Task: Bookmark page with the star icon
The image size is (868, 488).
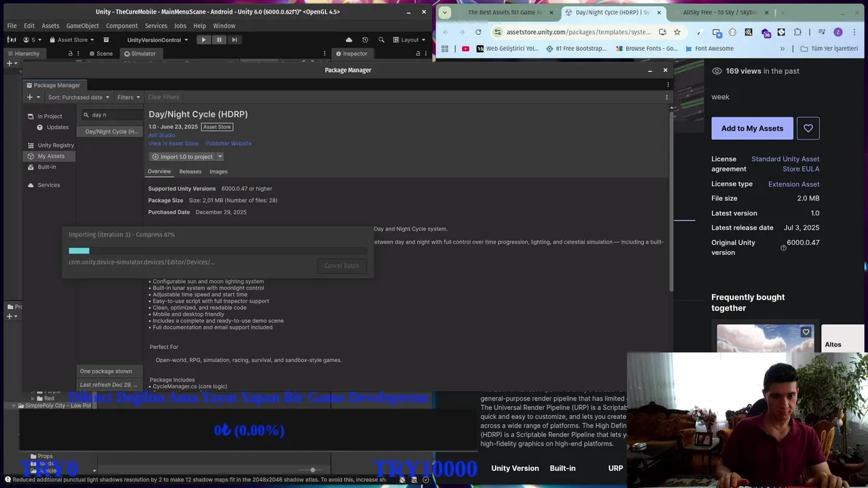Action: 677,32
